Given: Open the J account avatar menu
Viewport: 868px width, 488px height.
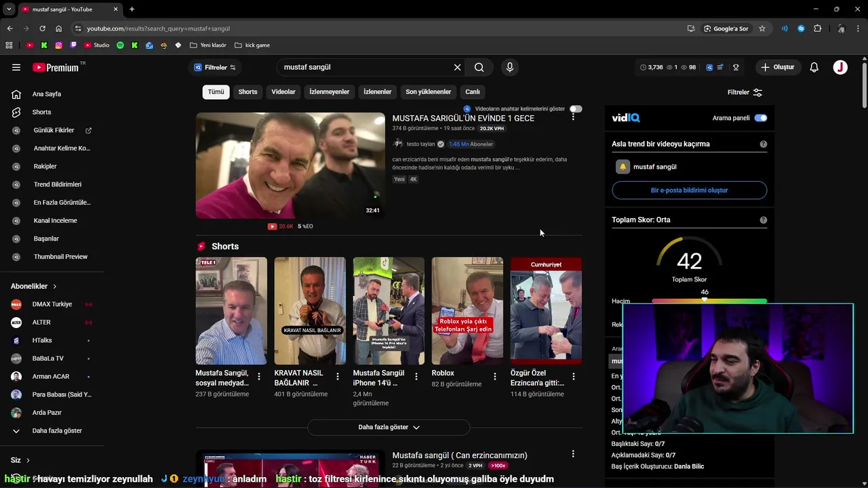Looking at the screenshot, I should [x=840, y=67].
